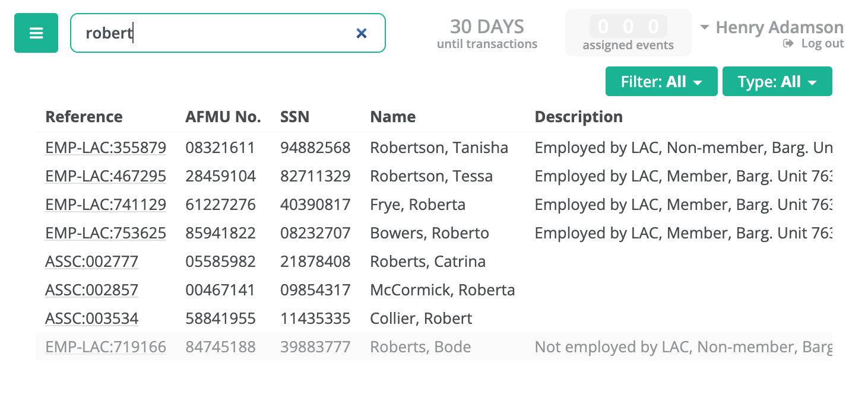Screen dimensions: 868x395
Task: Select name Frye, Roberta
Action: [x=418, y=205]
